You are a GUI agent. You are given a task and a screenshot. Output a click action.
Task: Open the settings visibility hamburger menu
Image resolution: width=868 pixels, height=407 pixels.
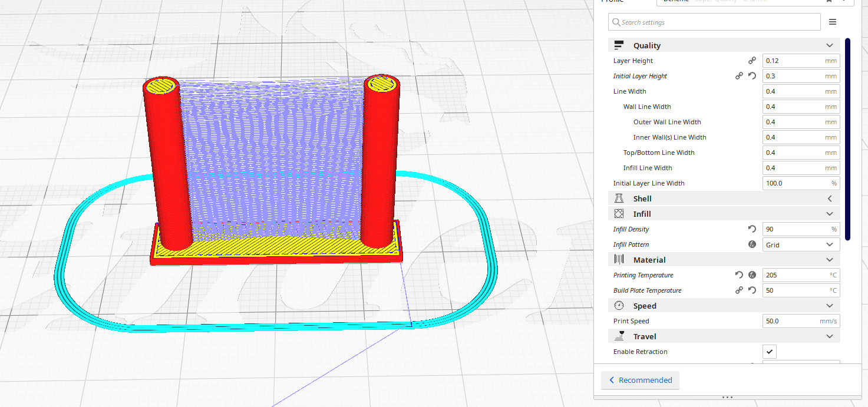(x=833, y=22)
